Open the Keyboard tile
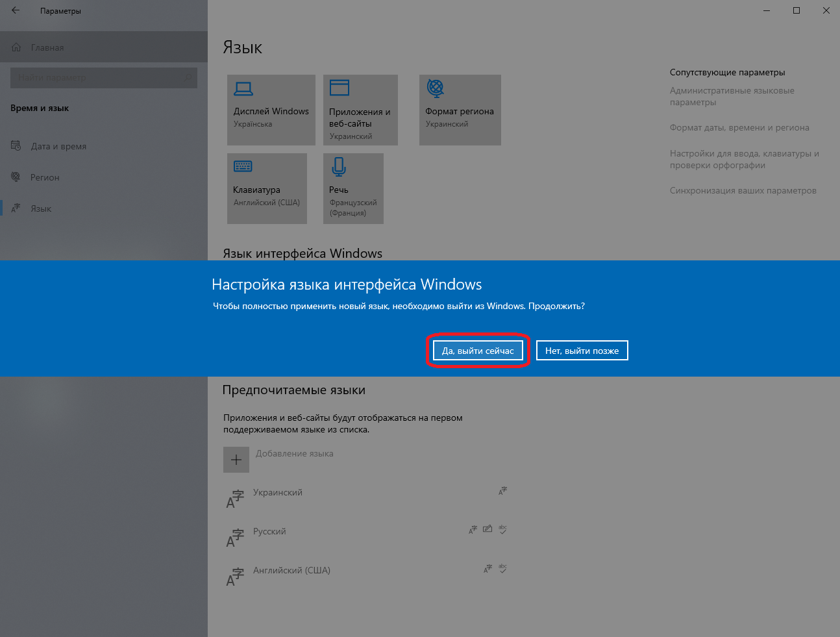The image size is (840, 637). 266,188
